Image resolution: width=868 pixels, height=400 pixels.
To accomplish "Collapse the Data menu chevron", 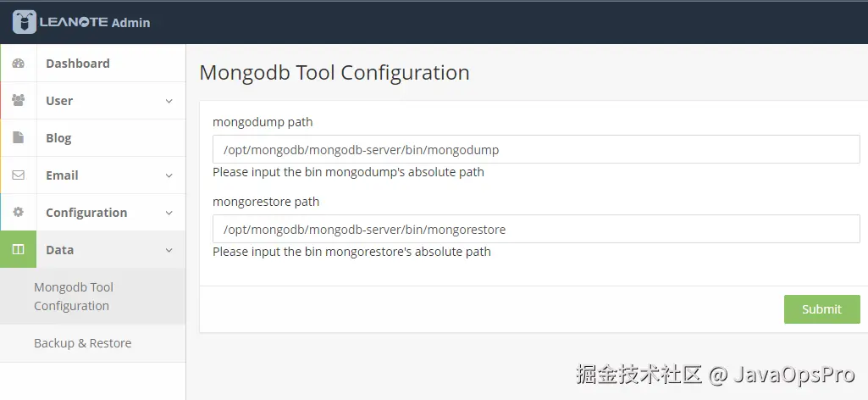I will tap(169, 250).
